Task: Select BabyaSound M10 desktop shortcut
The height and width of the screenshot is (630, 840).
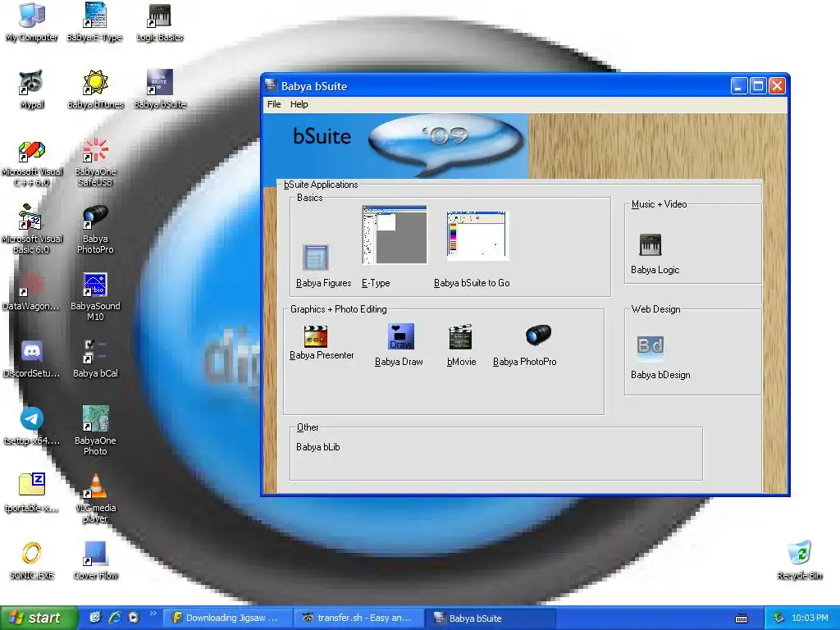Action: (95, 297)
